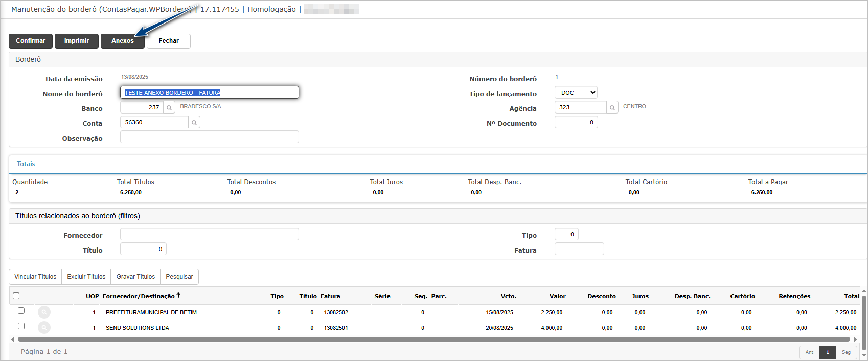Open the Anexos button
Viewport: 868px width, 361px height.
(x=123, y=41)
